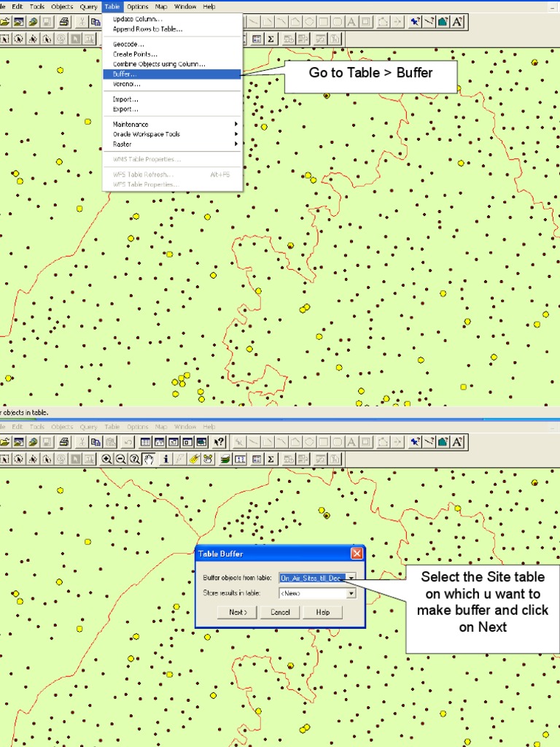Image resolution: width=560 pixels, height=747 pixels.
Task: Choose Combine Objects using Column...
Action: coord(172,64)
